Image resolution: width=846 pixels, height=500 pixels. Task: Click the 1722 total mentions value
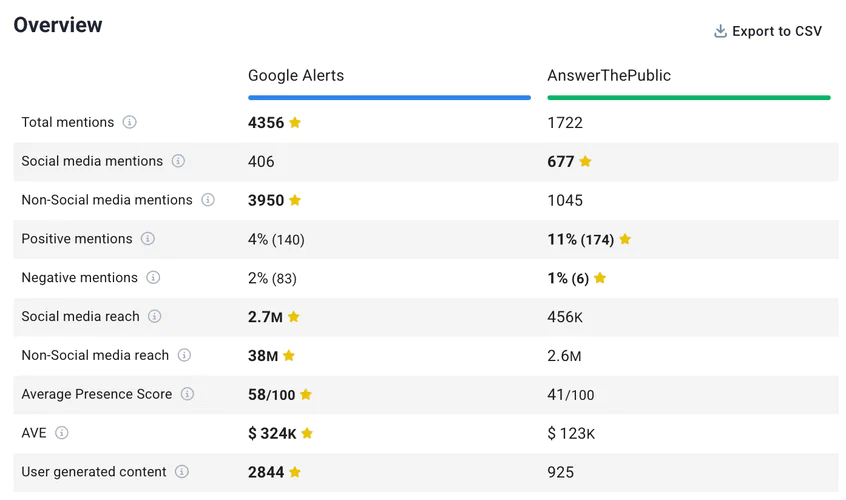click(565, 122)
